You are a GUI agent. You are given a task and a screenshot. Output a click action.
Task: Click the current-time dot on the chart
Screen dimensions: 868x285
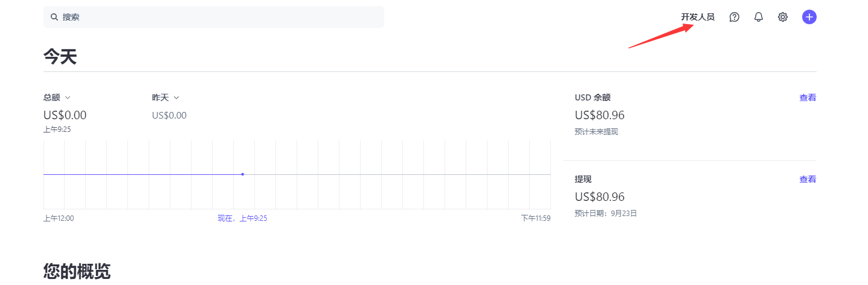(x=243, y=174)
